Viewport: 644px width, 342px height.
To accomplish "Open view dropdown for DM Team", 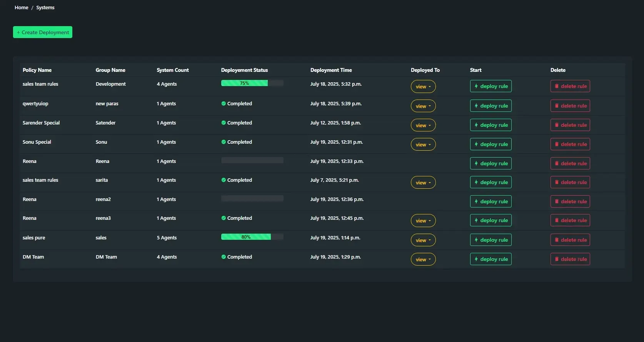I will pyautogui.click(x=423, y=259).
